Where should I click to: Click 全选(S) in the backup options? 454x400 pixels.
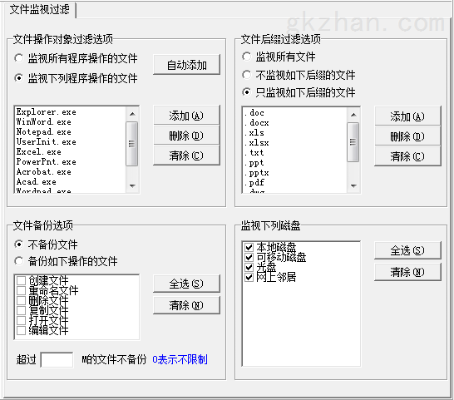[187, 284]
